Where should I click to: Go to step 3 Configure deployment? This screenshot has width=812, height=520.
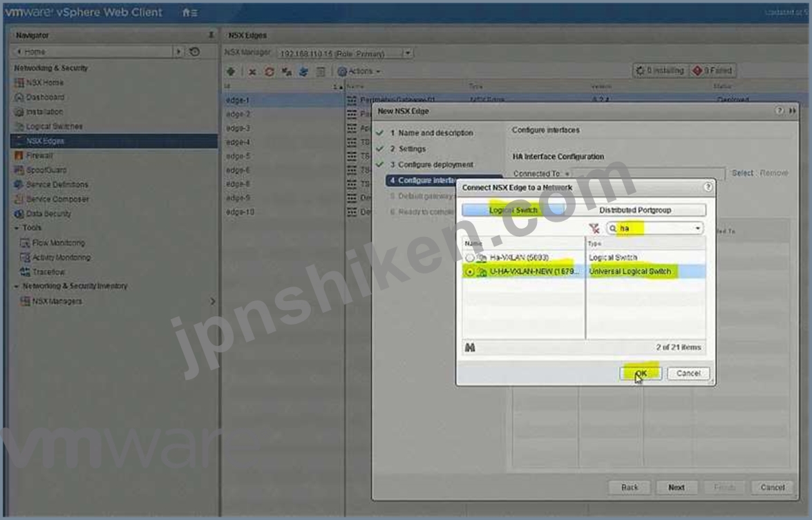point(431,164)
